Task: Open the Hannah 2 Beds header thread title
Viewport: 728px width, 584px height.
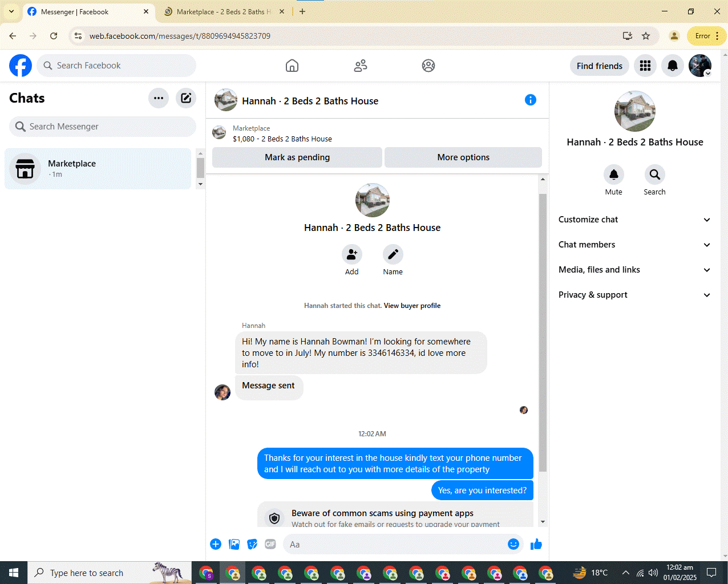Action: pos(310,101)
